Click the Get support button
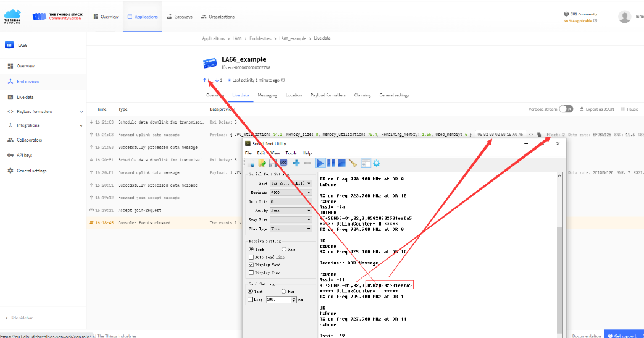 (622, 336)
